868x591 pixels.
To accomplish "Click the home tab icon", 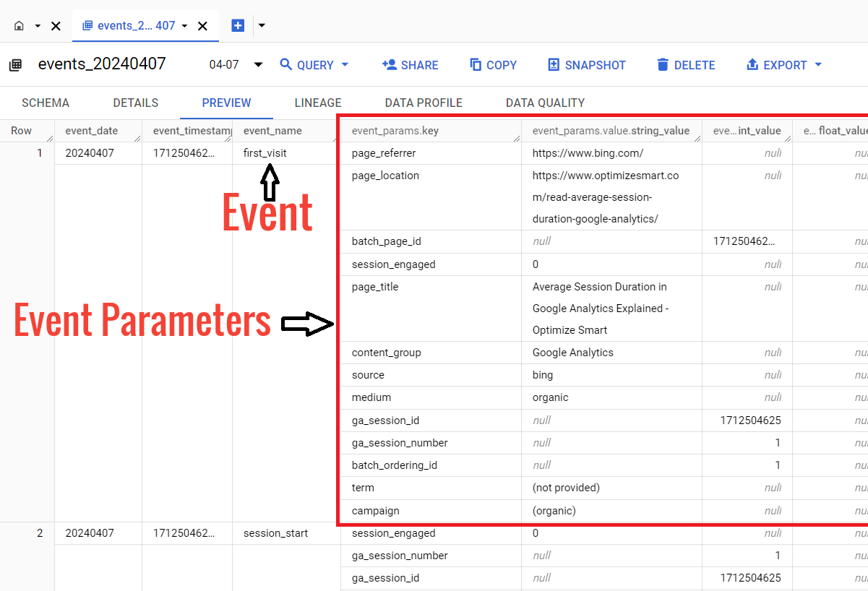I will point(19,26).
